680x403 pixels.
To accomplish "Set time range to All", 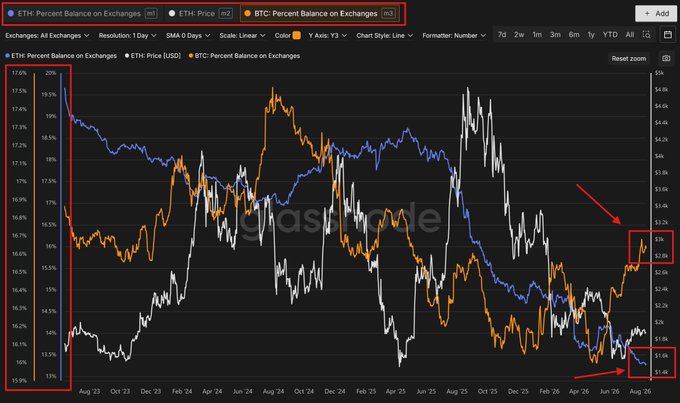I will (x=630, y=35).
